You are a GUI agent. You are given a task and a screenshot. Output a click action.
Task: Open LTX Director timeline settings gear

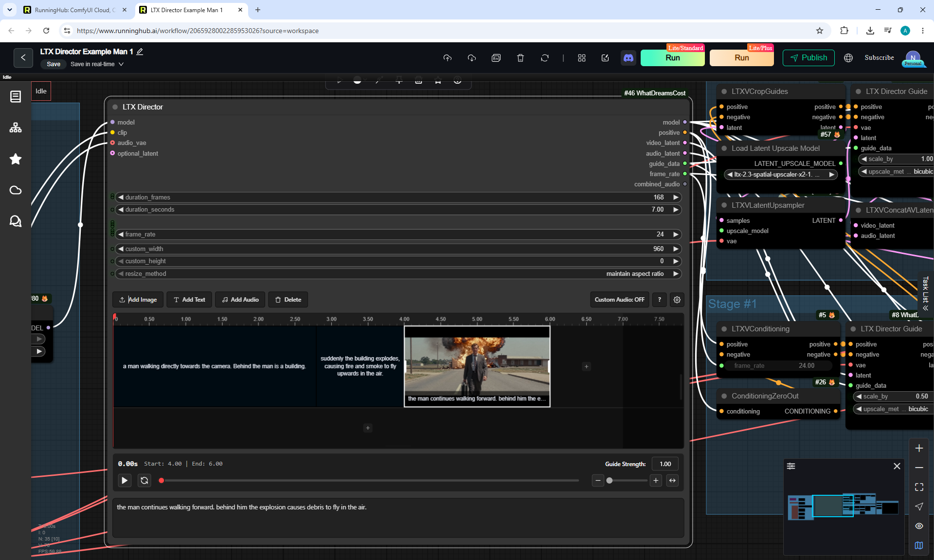pos(677,300)
